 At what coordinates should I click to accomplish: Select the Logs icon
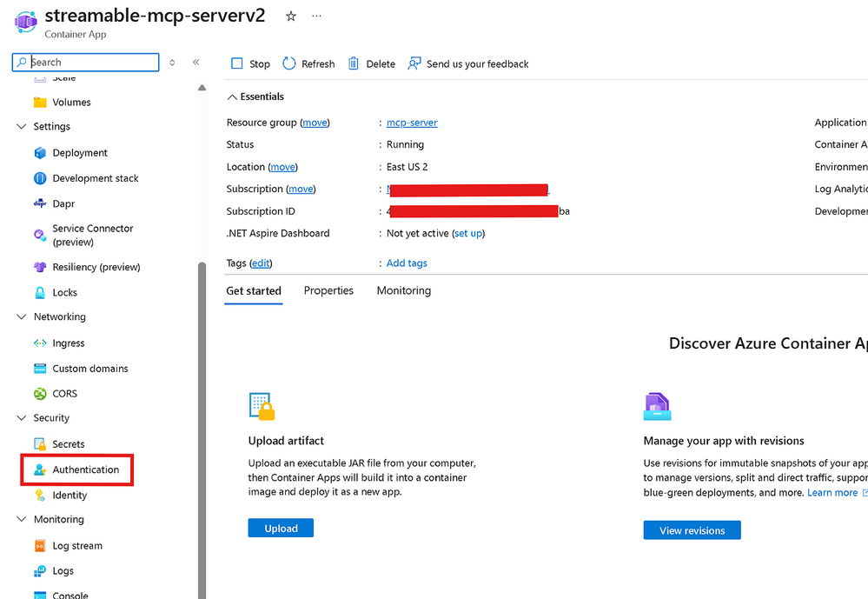40,571
